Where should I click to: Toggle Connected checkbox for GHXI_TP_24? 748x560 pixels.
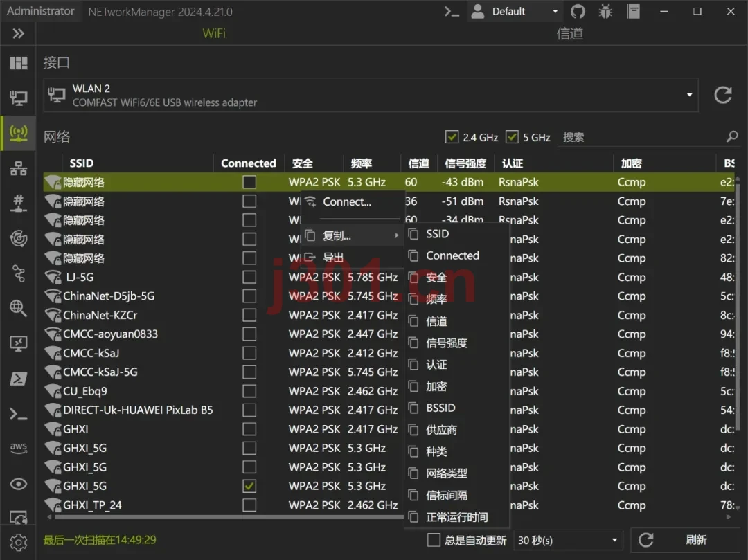[249, 505]
